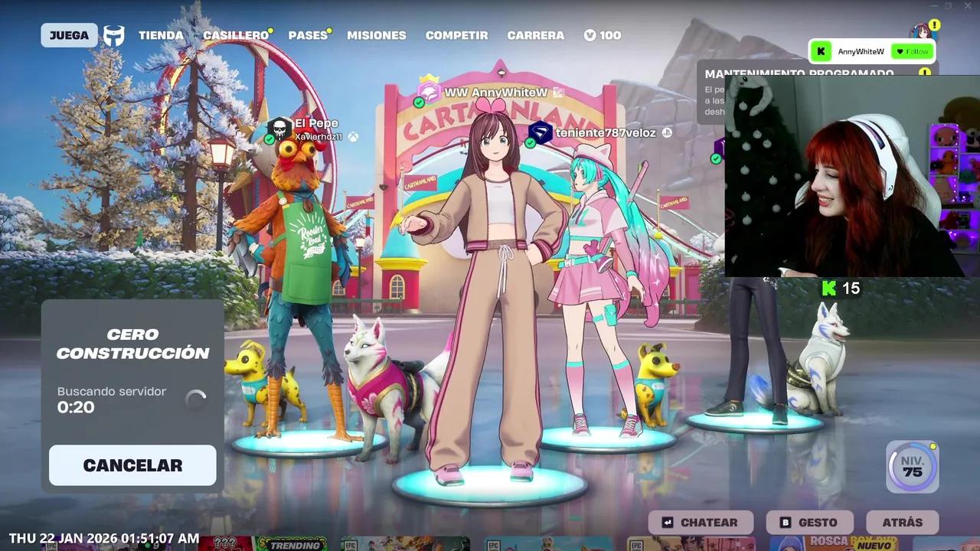This screenshot has height=551, width=980.
Task: Click the El Pepe display name
Action: [316, 123]
